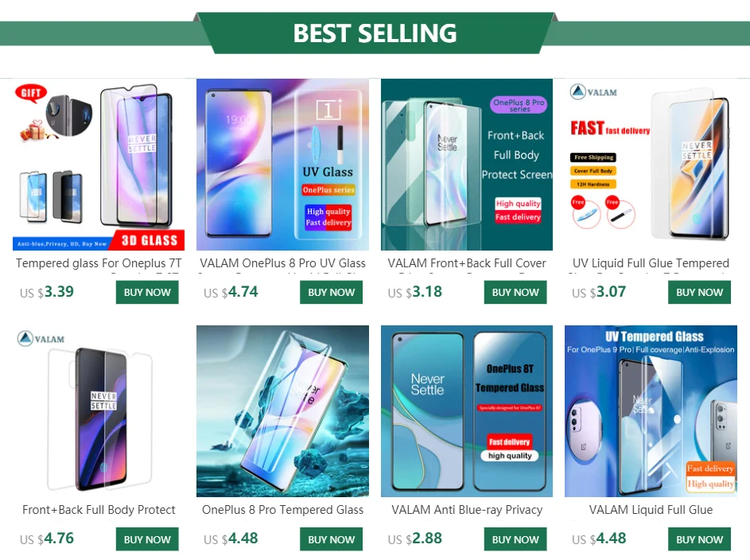
Task: Open the OnePlus 8 Pro UV Glass image
Action: pyautogui.click(x=282, y=165)
